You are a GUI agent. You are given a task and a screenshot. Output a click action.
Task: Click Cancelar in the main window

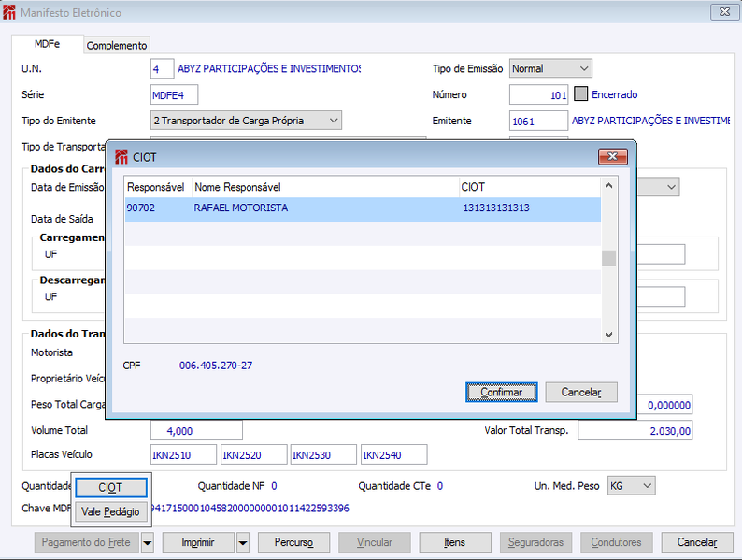pyautogui.click(x=697, y=542)
